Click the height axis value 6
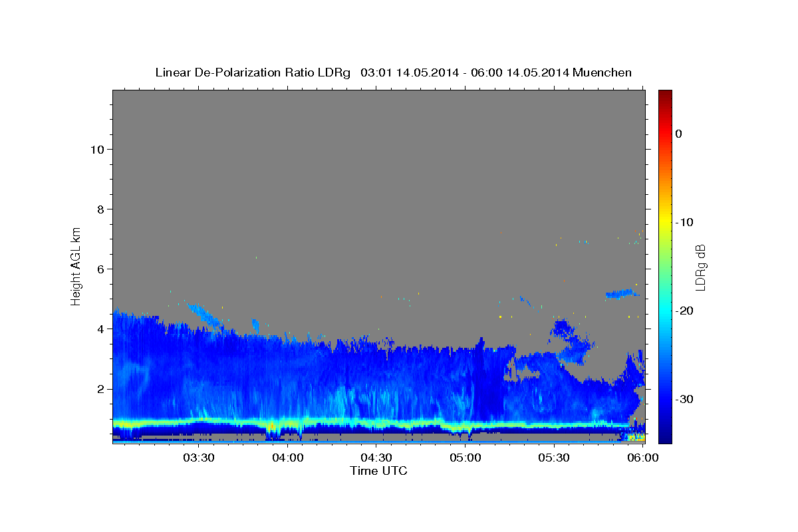This screenshot has height=532, width=798. (x=101, y=269)
